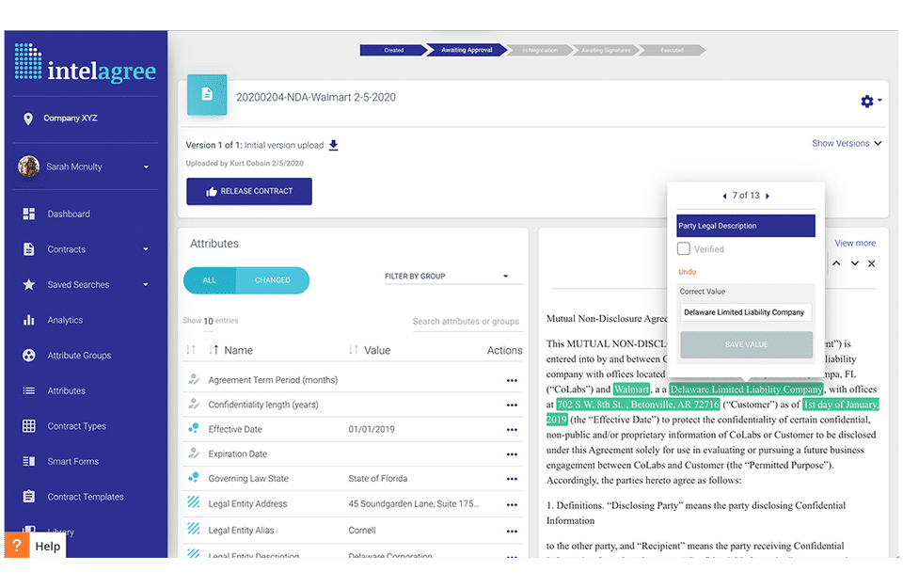Click the Saved Searches star icon
This screenshot has width=903, height=588.
point(28,284)
